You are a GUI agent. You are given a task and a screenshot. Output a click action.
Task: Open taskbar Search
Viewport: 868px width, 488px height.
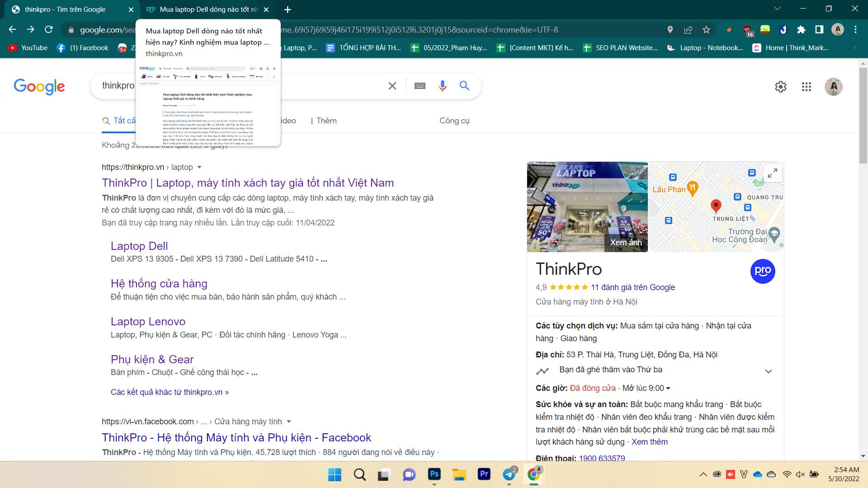(360, 474)
